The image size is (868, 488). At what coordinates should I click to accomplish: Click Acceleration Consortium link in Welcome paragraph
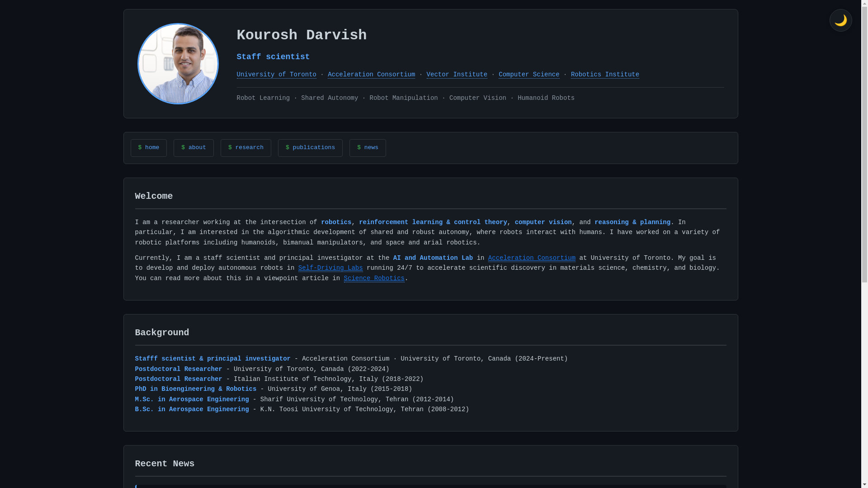click(x=532, y=258)
